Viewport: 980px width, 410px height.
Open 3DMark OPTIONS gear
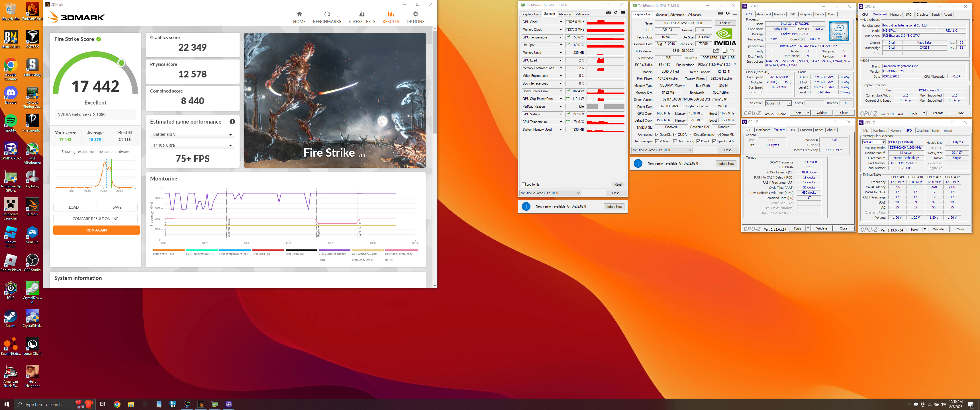point(415,17)
